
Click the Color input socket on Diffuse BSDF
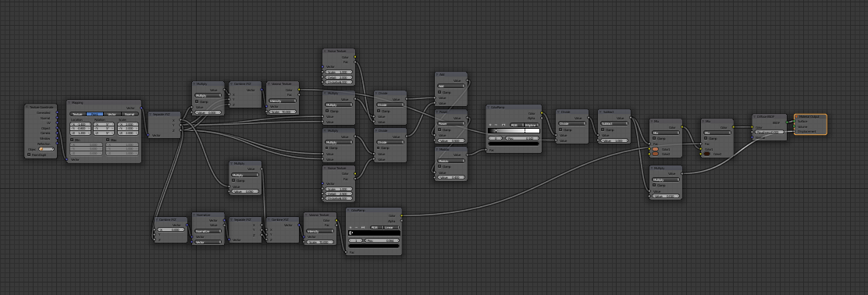752,126
